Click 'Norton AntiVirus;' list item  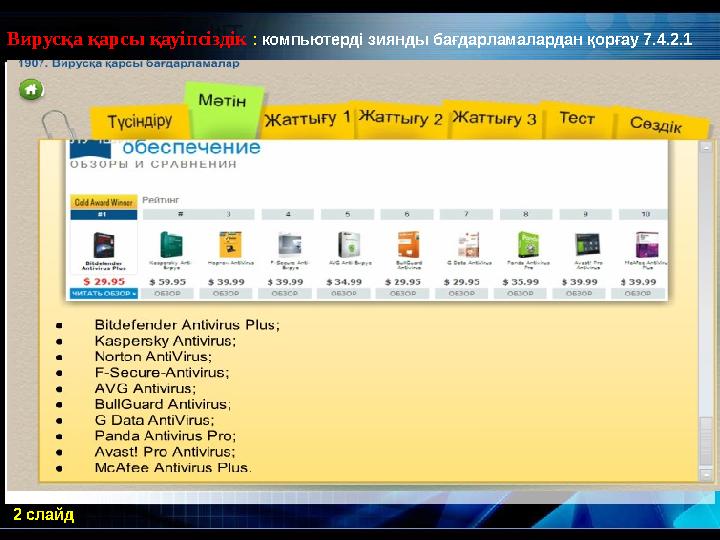pos(153,356)
